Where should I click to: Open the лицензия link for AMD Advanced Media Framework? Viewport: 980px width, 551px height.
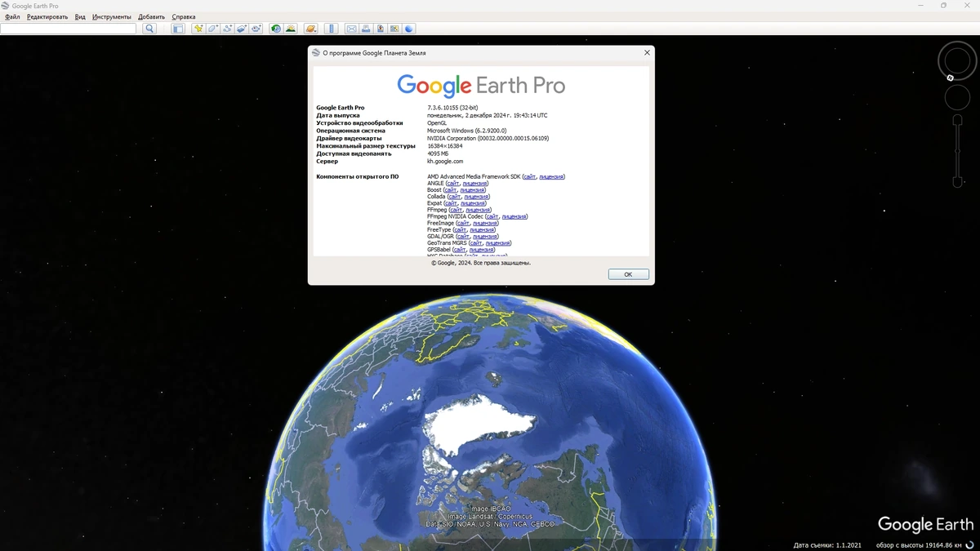pyautogui.click(x=551, y=176)
